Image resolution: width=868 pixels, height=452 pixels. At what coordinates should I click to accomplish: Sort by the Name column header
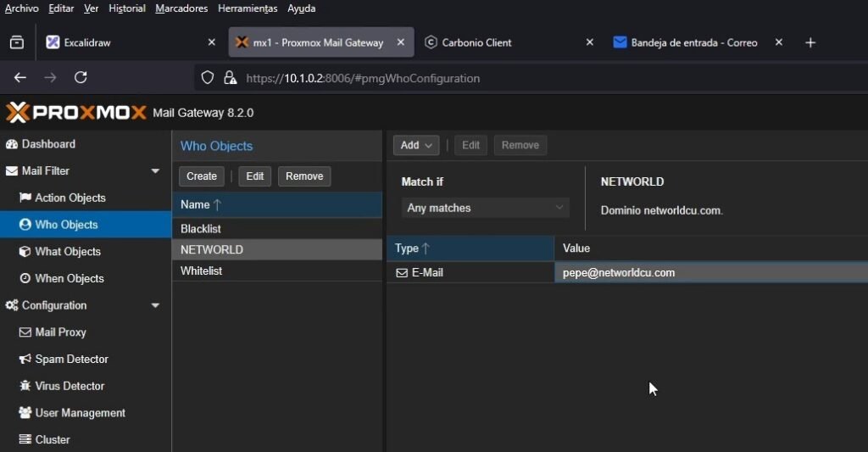click(x=277, y=204)
